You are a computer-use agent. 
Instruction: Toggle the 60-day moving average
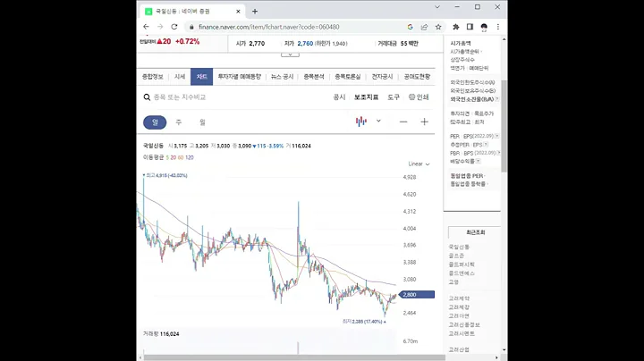(x=181, y=157)
